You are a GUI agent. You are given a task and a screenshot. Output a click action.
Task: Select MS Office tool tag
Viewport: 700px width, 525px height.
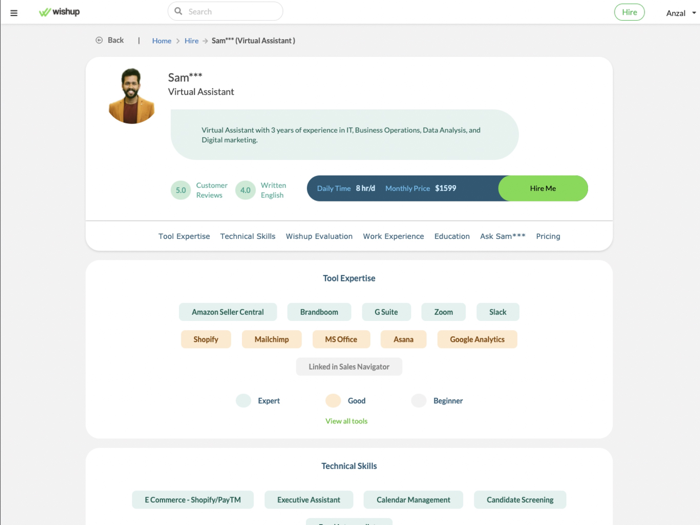(341, 339)
